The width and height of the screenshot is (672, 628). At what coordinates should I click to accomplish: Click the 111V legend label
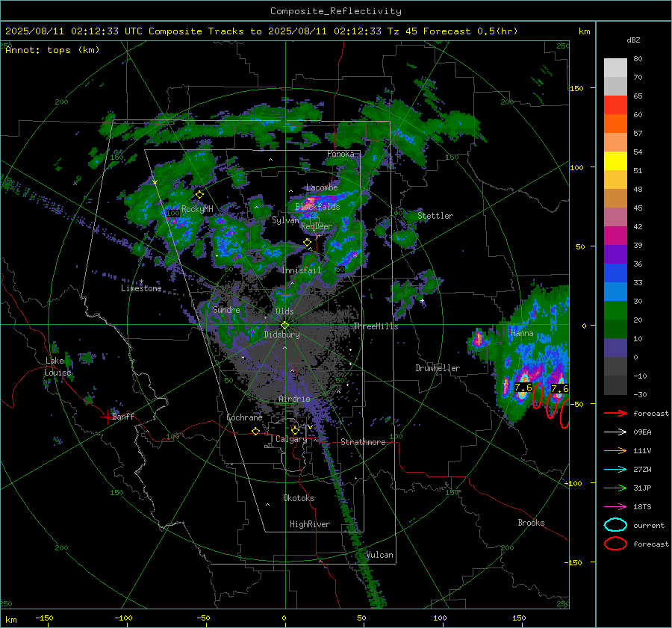point(642,450)
